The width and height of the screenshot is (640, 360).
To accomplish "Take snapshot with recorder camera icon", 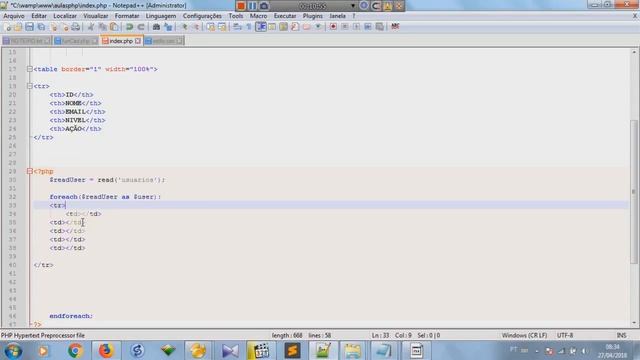I will pyautogui.click(x=264, y=6).
